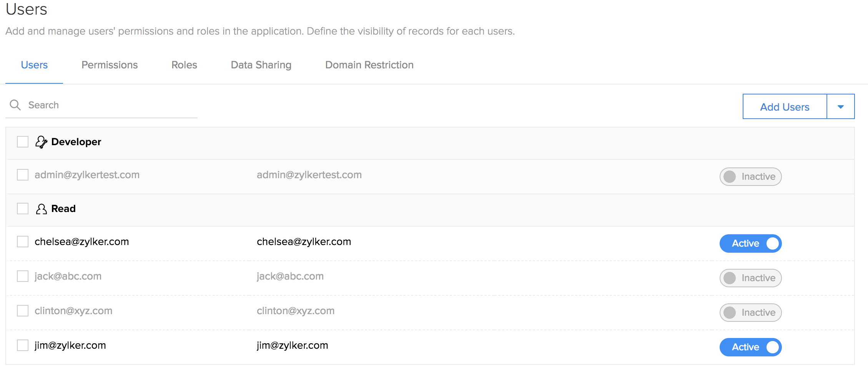Click the Developer role key icon
The height and width of the screenshot is (371, 868).
[41, 142]
